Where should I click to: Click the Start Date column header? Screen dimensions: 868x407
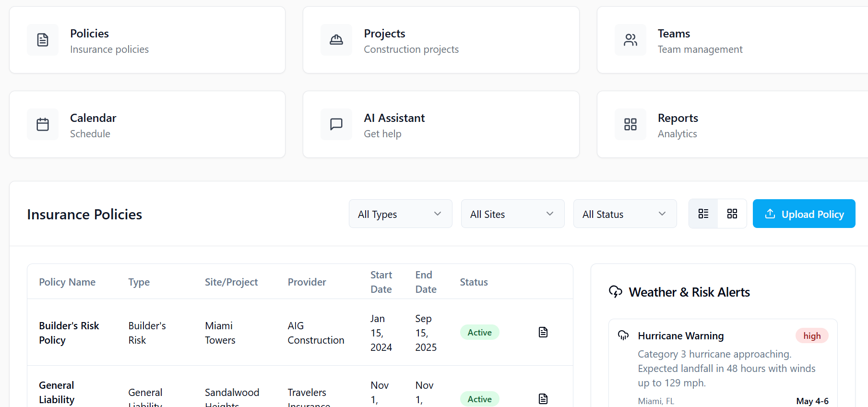(x=381, y=282)
